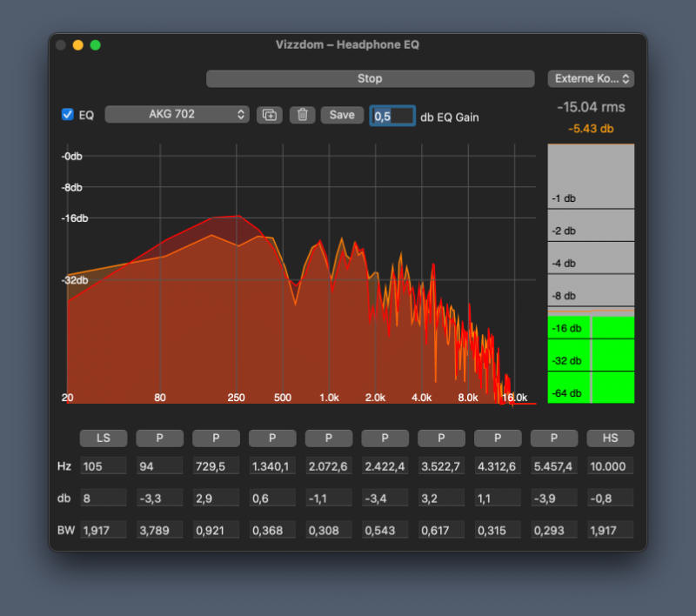Click the db gain field showing 2,9
This screenshot has height=616, width=696.
[x=216, y=498]
